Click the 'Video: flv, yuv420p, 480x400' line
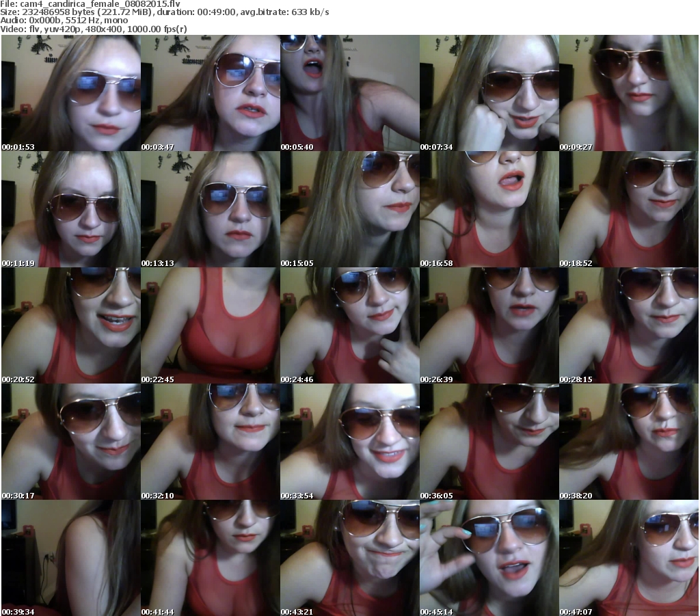The width and height of the screenshot is (700, 616). (x=94, y=29)
